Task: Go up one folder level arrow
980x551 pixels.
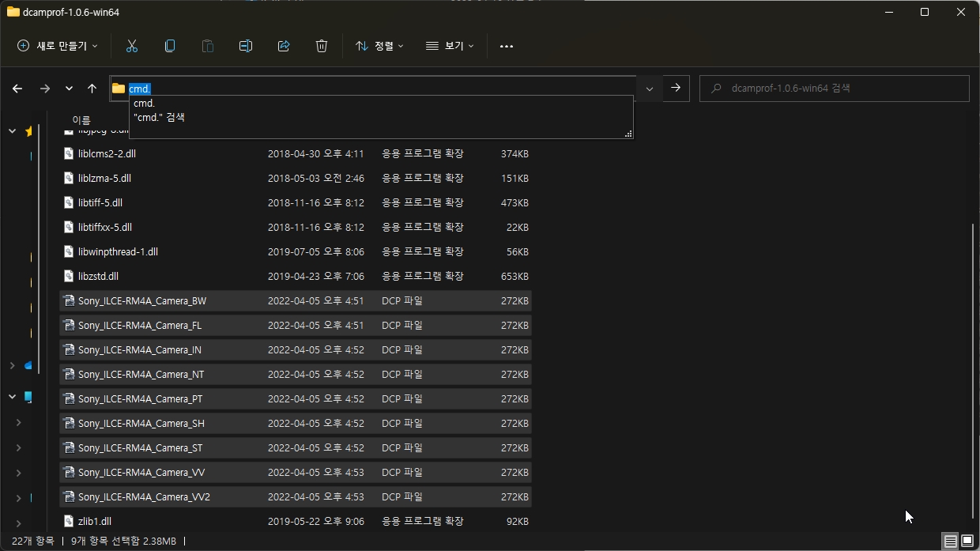Action: pyautogui.click(x=92, y=89)
